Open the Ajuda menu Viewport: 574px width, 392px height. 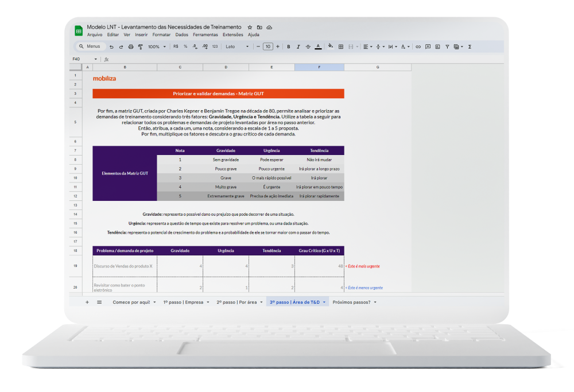(254, 35)
